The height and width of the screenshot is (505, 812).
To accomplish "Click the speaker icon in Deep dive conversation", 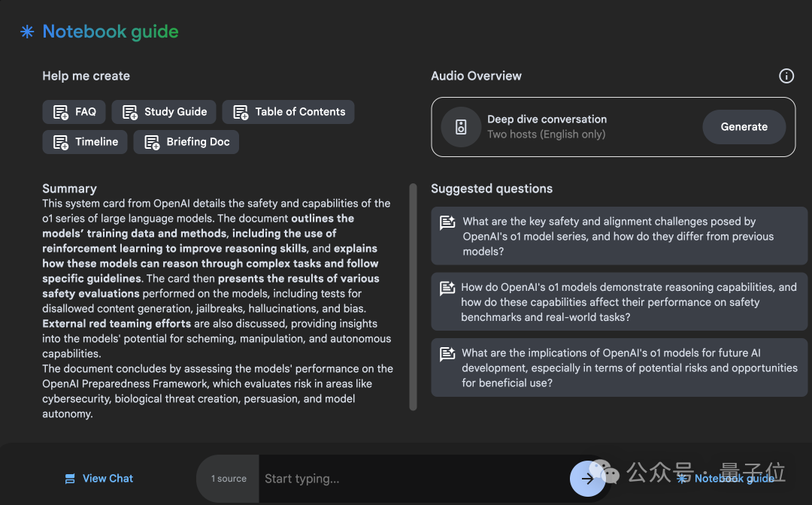I will [461, 127].
